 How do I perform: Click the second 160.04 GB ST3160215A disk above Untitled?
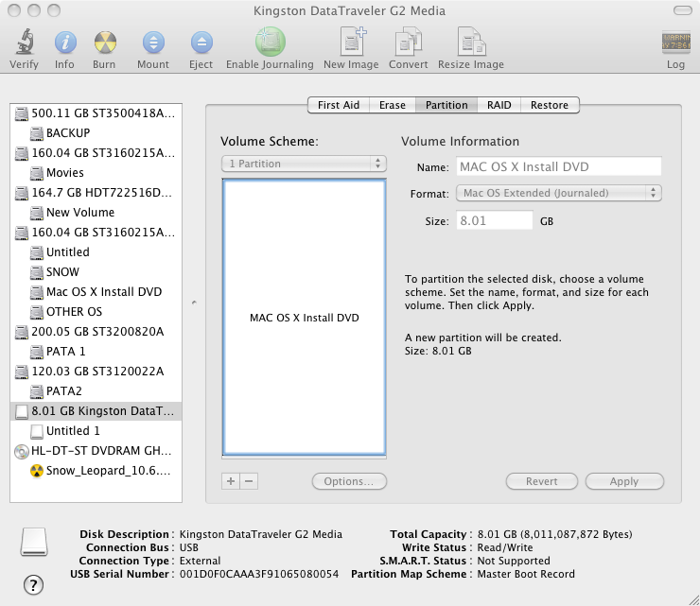96,233
